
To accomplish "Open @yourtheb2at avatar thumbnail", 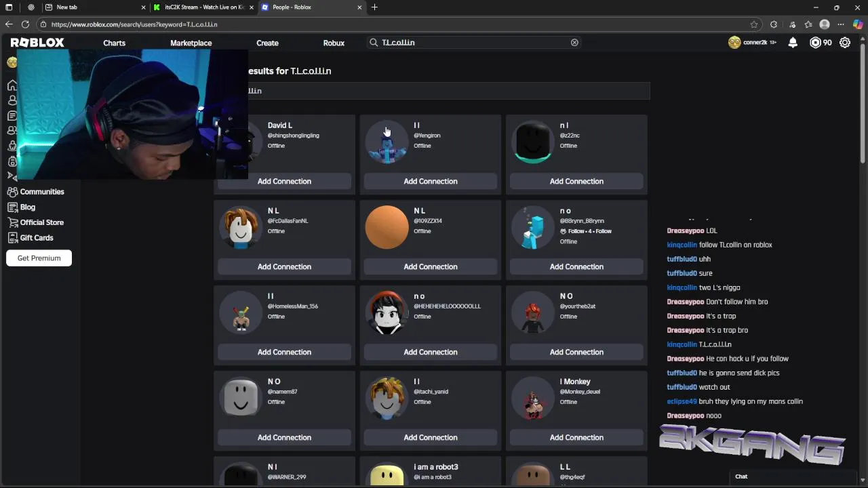I will click(533, 313).
